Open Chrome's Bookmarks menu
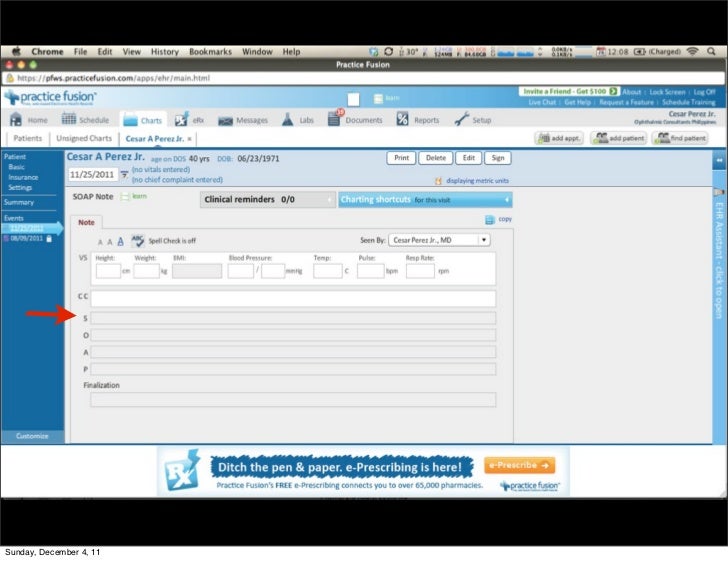728x561 pixels. tap(210, 52)
